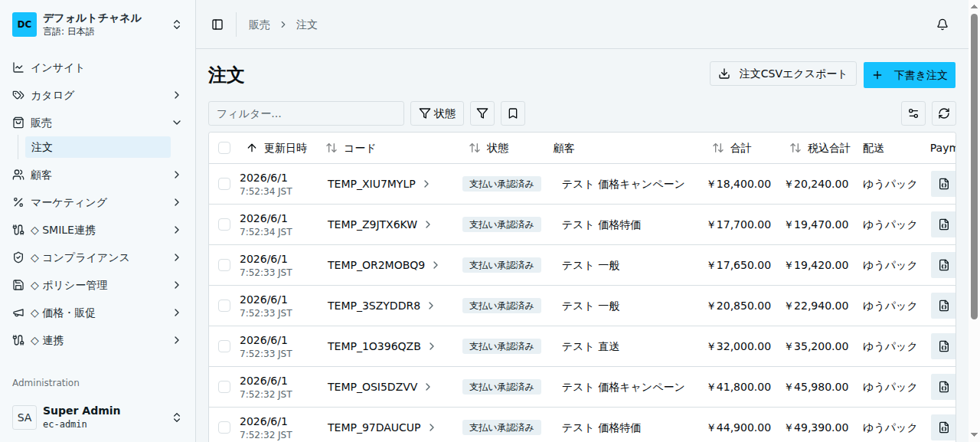Collapse the 販売 chevron
Viewport: 980px width, 442px height.
177,123
